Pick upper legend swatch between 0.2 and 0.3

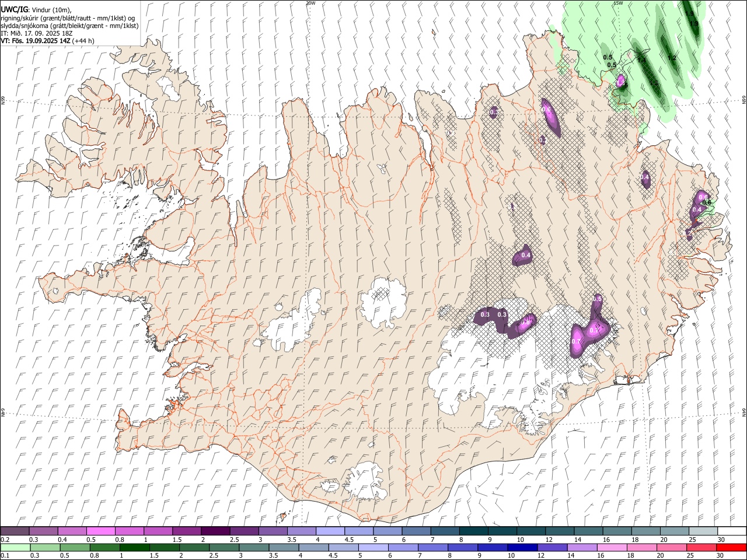click(x=15, y=531)
